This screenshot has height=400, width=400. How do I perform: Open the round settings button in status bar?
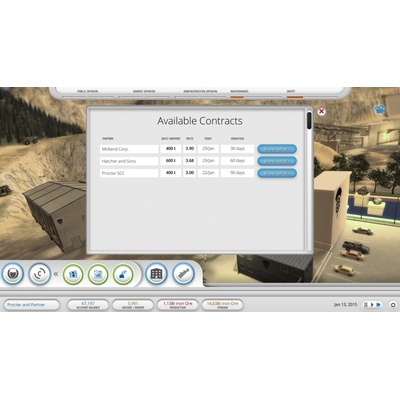click(x=392, y=305)
